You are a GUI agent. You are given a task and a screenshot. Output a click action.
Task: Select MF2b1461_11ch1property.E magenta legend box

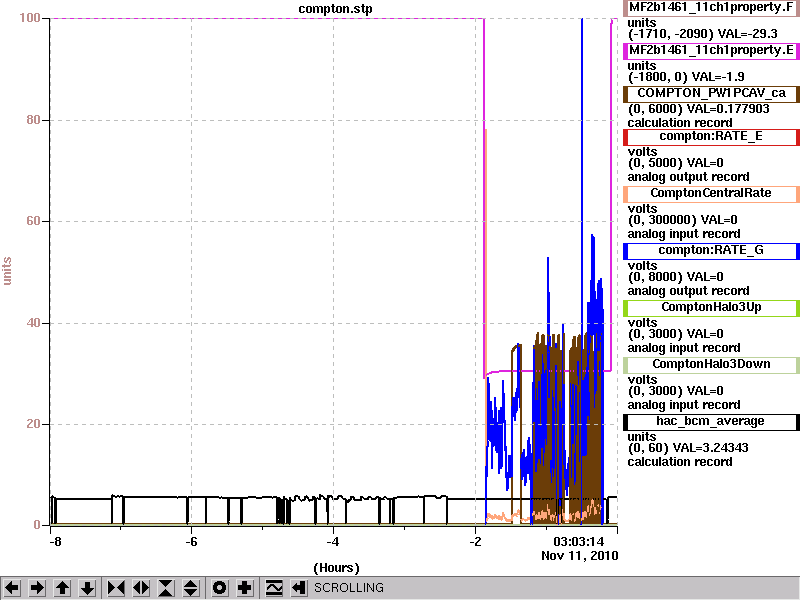click(x=711, y=51)
